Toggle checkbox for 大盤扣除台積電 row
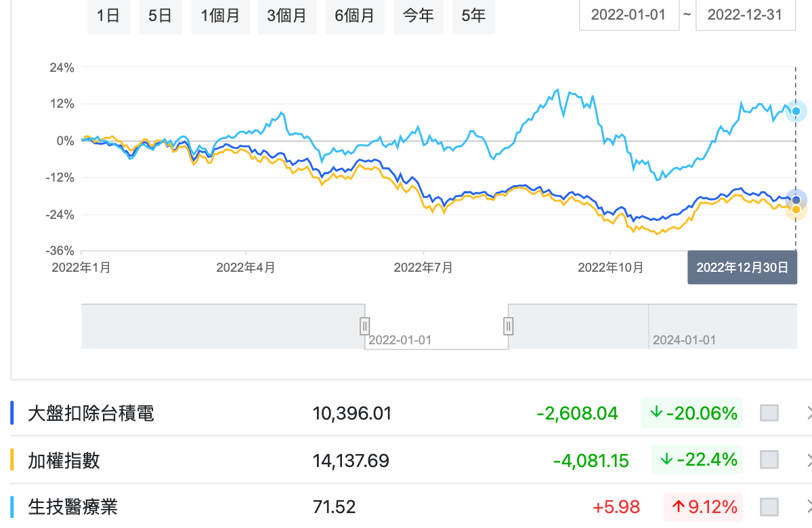 [x=769, y=413]
